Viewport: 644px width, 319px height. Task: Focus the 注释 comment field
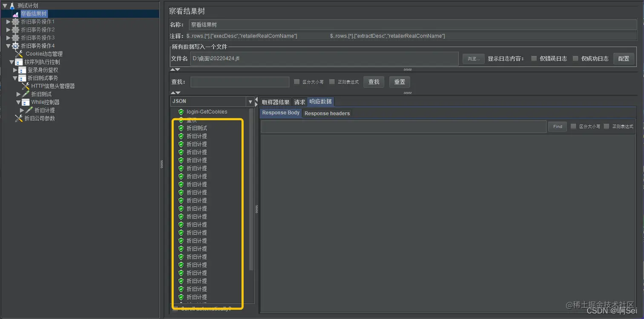pyautogui.click(x=411, y=36)
